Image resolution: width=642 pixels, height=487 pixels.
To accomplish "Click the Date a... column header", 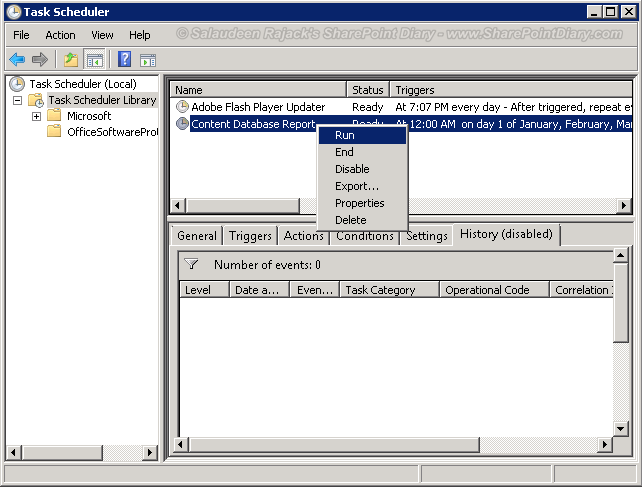I will (x=260, y=290).
